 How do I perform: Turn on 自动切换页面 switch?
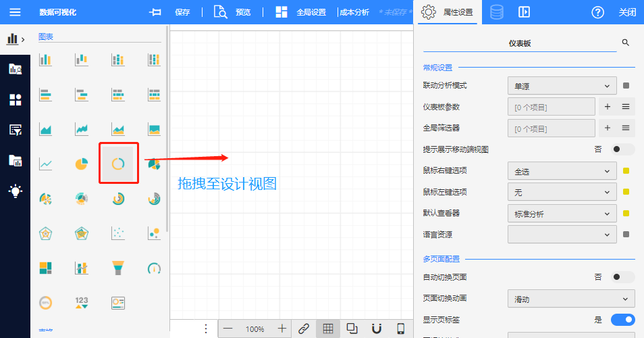click(x=622, y=277)
